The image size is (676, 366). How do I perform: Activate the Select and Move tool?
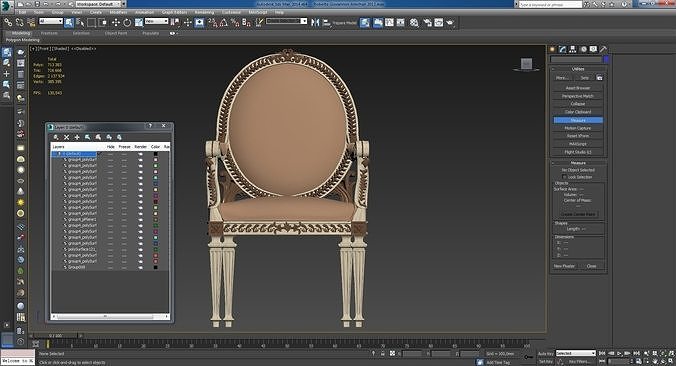pos(116,22)
